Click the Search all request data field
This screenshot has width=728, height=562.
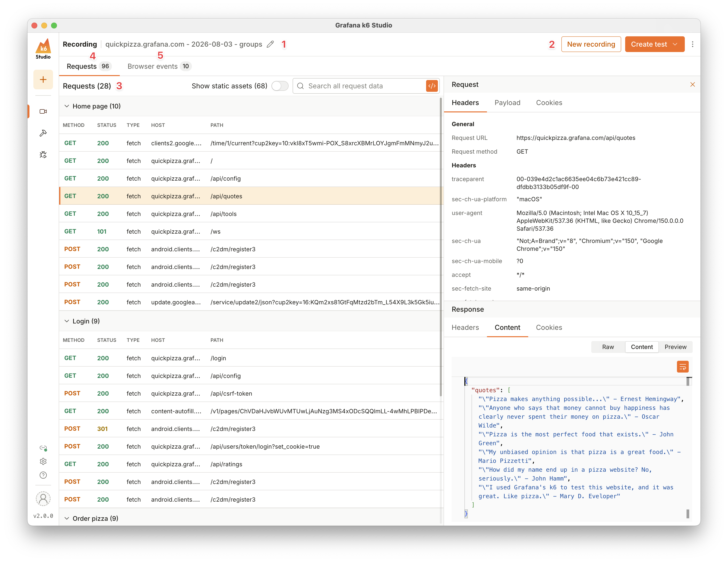click(366, 86)
